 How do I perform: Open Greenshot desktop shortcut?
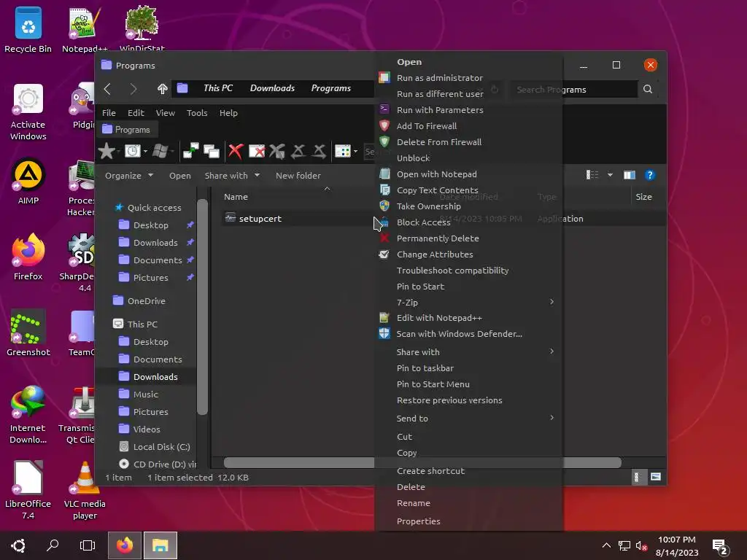28,332
